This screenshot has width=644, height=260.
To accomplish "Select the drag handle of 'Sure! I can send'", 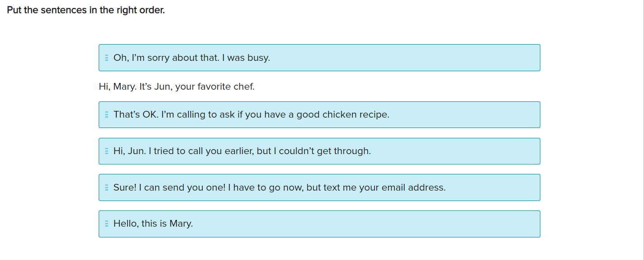I will pos(106,187).
